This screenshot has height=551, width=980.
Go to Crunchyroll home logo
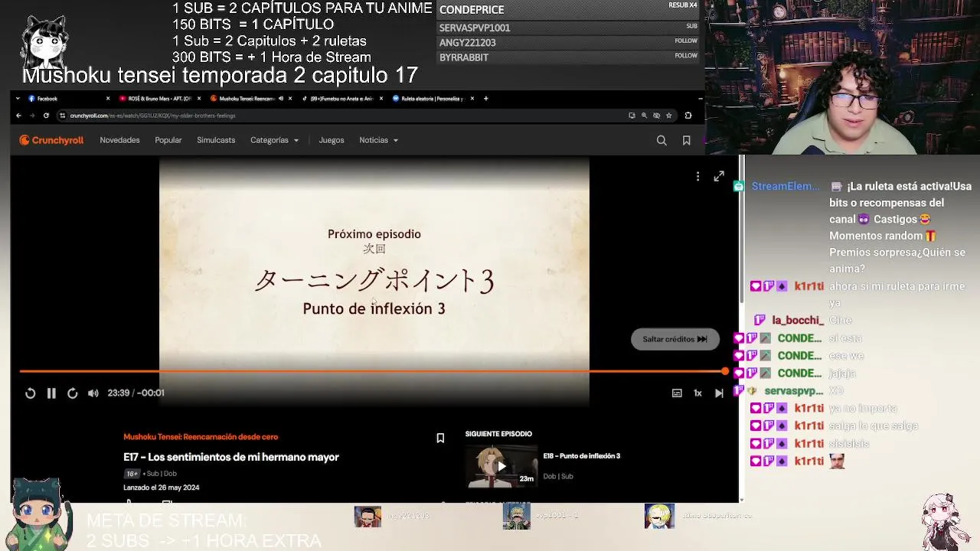tap(51, 140)
